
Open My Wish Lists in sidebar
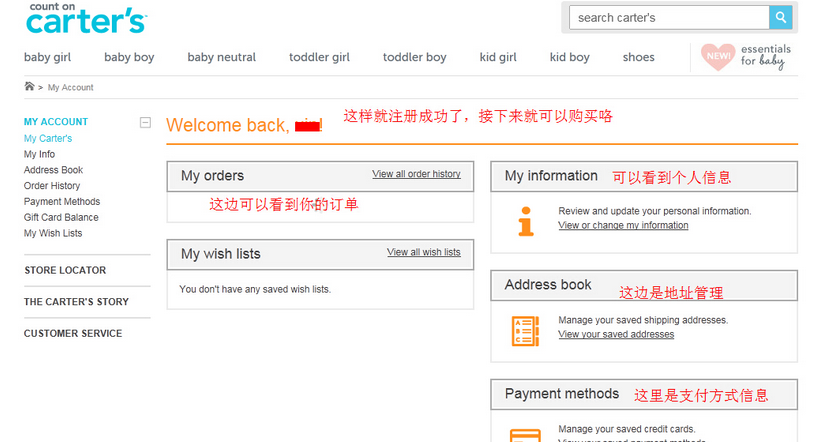pos(53,233)
